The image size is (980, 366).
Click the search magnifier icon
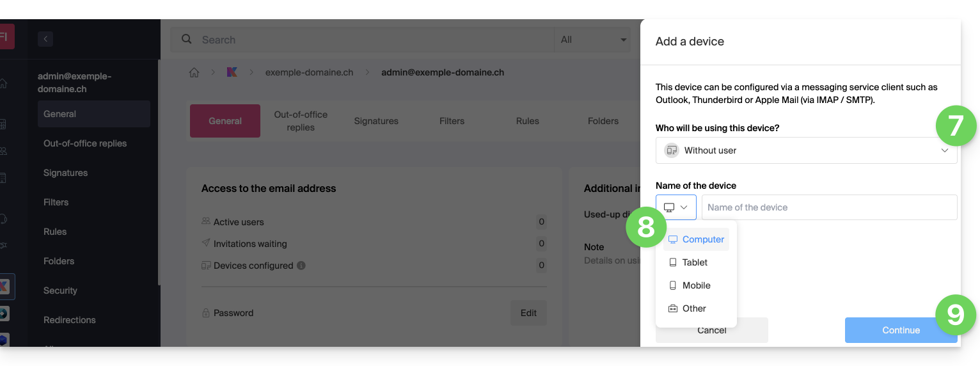187,40
